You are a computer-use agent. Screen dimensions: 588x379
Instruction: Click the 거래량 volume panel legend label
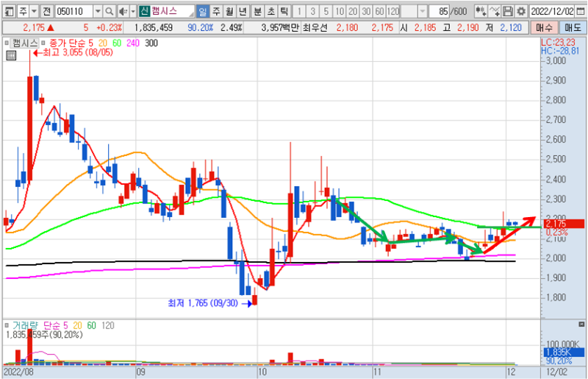[25, 325]
